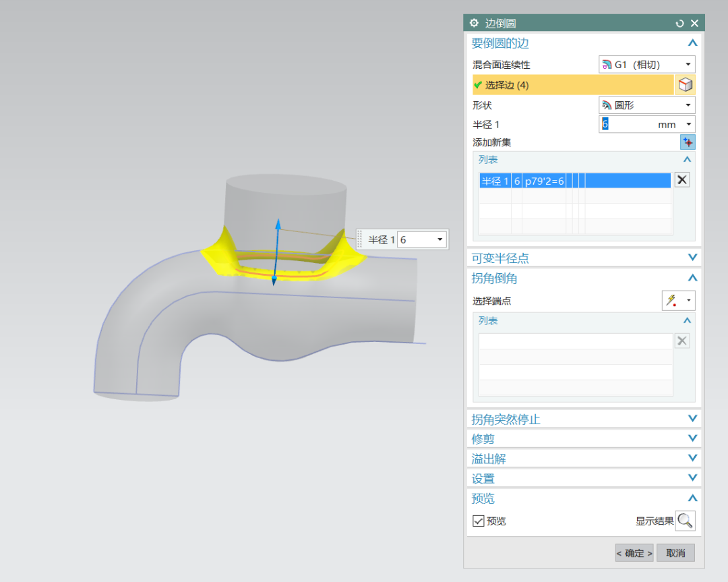Open the 混合面连续性 G1 (相切) dropdown

(x=688, y=65)
